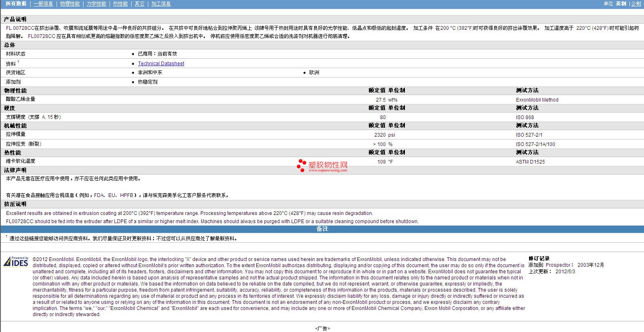Select the 所有数据 tab

pyautogui.click(x=16, y=4)
